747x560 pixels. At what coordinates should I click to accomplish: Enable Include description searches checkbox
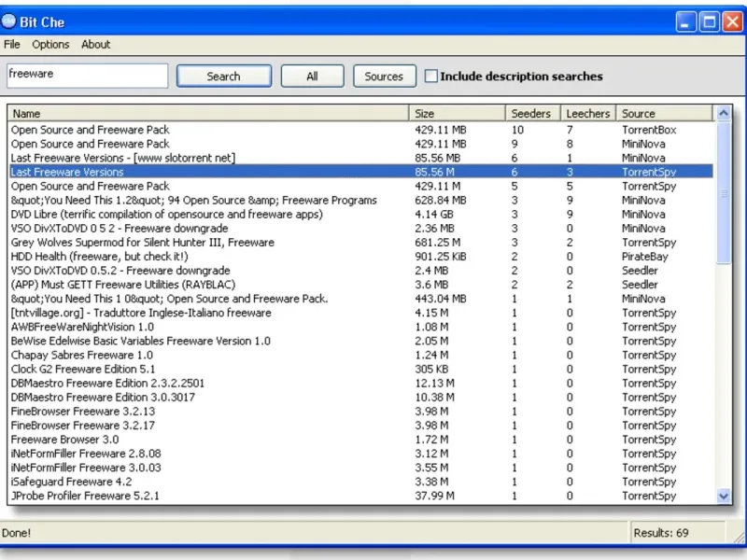pyautogui.click(x=431, y=77)
